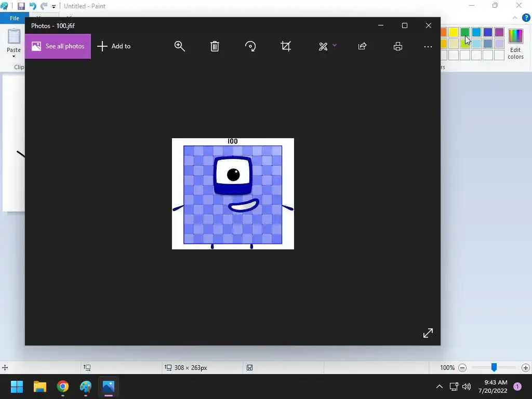
Task: Open the See more three-dots menu
Action: click(428, 46)
